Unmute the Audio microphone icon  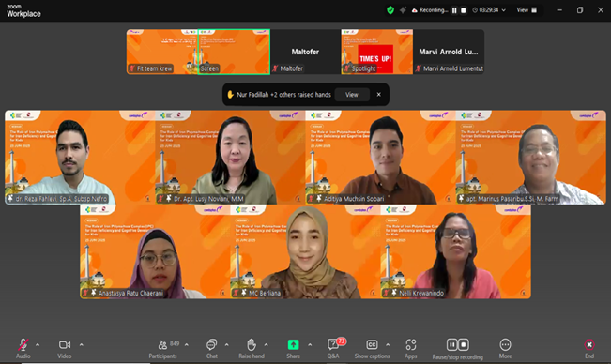23,344
